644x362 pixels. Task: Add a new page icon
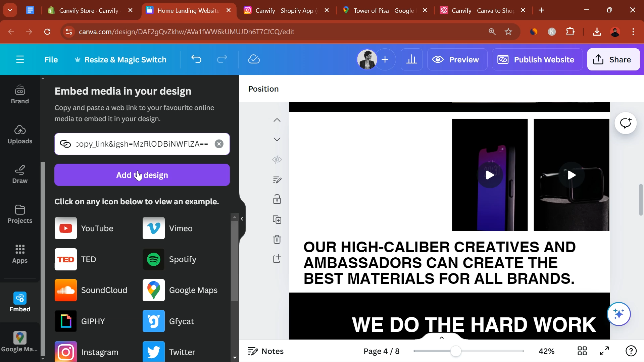[x=277, y=259]
